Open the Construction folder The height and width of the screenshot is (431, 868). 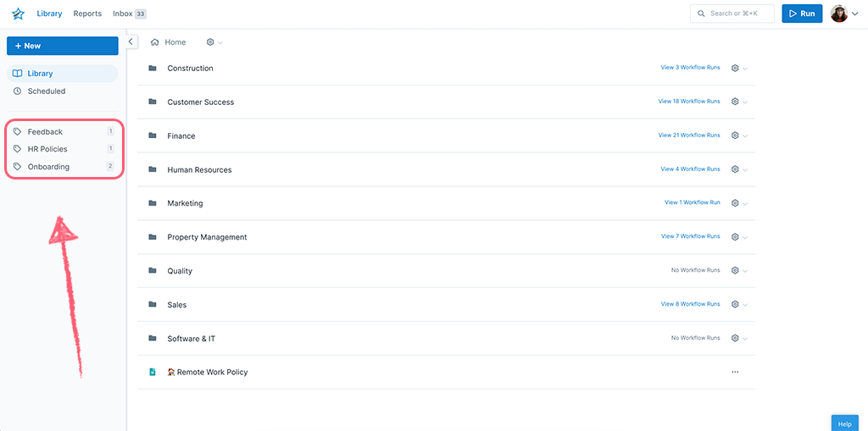tap(190, 68)
